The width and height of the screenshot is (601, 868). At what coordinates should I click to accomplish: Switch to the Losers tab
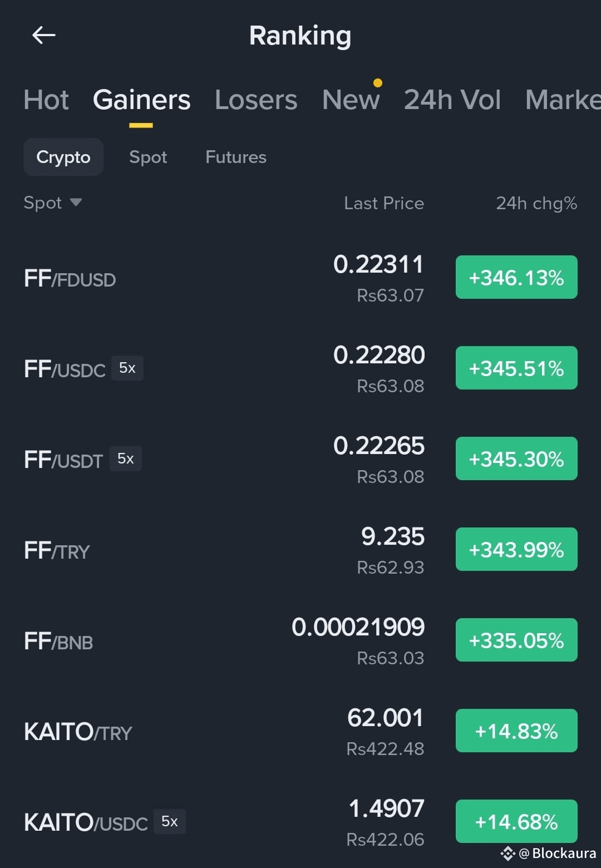coord(256,100)
